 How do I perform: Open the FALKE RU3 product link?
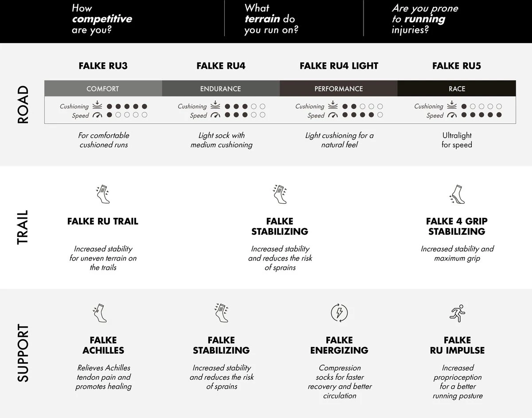pos(103,66)
